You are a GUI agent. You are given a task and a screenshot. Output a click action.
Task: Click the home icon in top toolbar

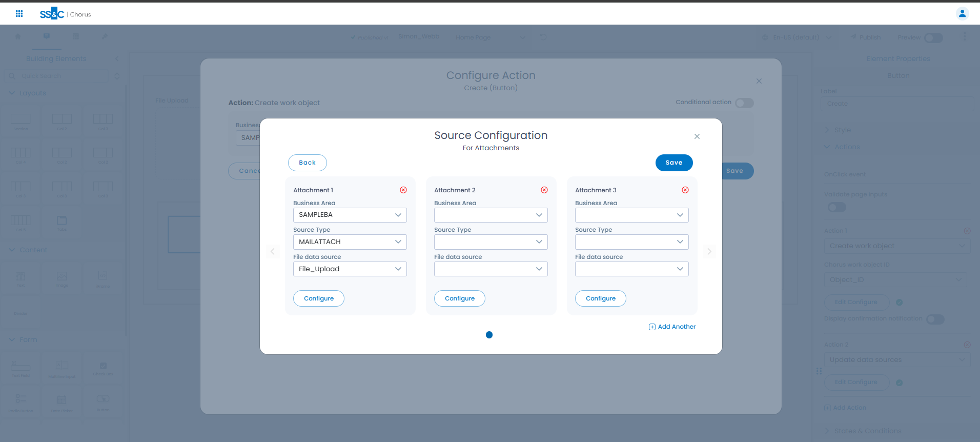[18, 36]
